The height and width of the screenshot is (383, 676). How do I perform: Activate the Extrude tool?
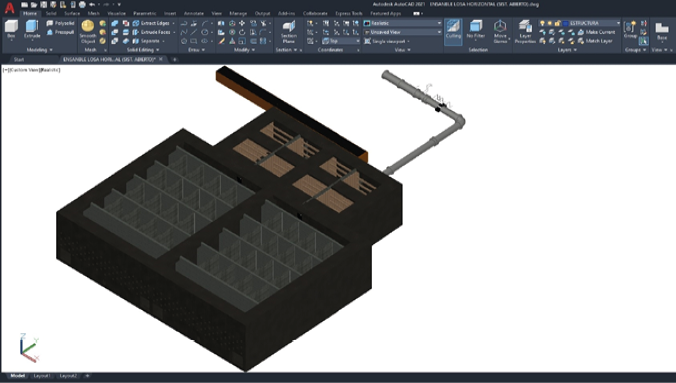click(x=32, y=29)
